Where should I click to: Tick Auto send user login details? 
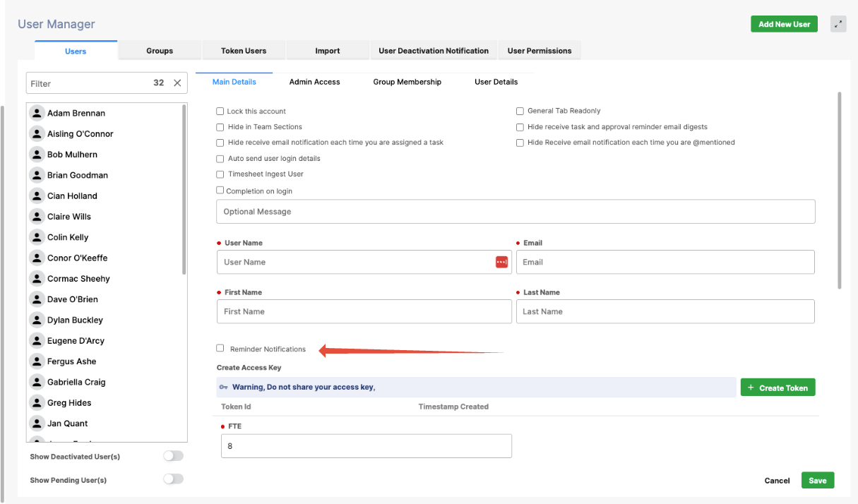tap(220, 159)
